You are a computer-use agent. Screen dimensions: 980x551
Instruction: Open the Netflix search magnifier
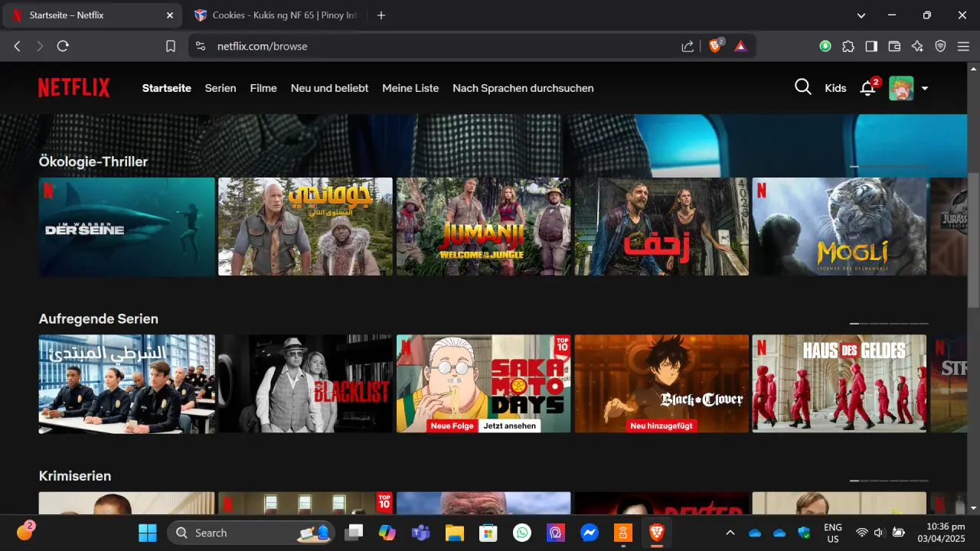802,87
